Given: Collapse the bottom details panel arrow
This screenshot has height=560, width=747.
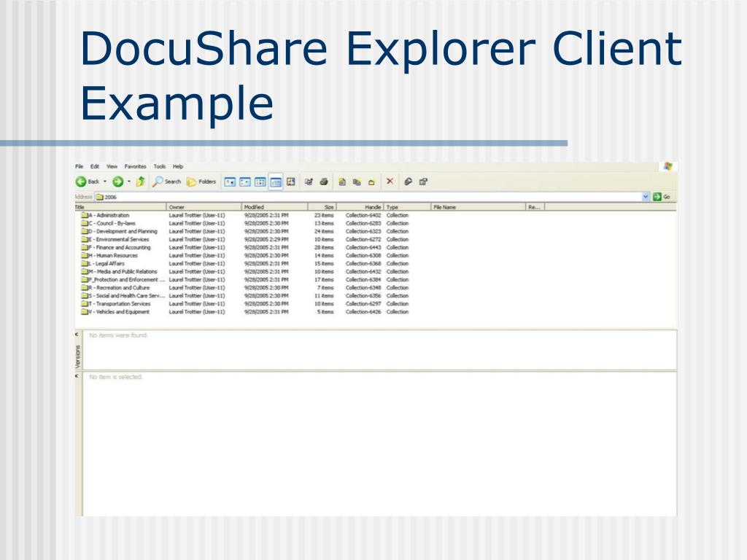Looking at the screenshot, I should click(x=77, y=376).
